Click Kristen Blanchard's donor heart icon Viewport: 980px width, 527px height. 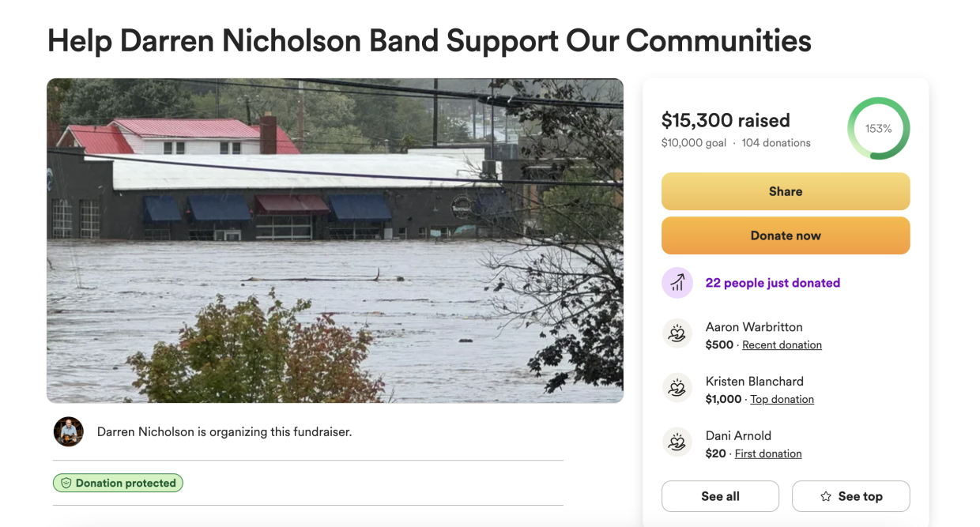pyautogui.click(x=677, y=389)
